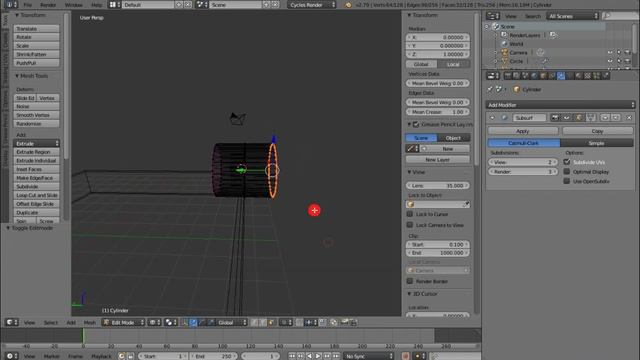640x360 pixels.
Task: Open the Cycles Render engine dropdown
Action: click(x=312, y=5)
